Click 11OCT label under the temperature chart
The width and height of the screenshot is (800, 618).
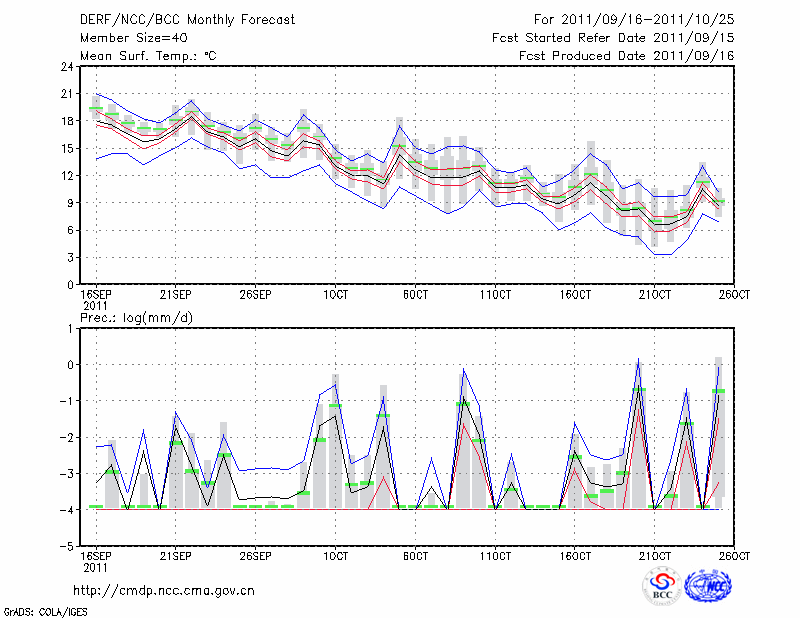(x=494, y=294)
